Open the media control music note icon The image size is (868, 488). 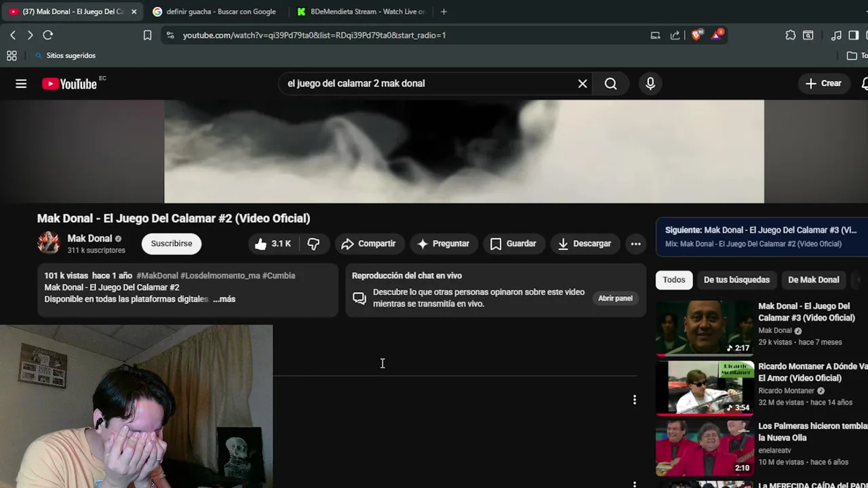point(836,35)
